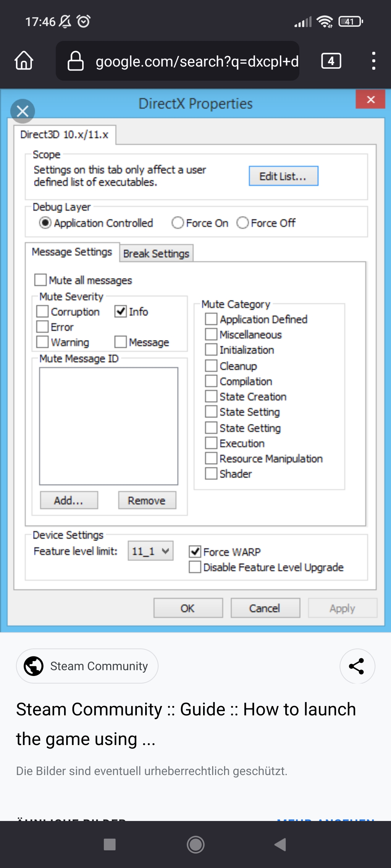This screenshot has width=391, height=868.
Task: Uncheck the Force WARP checkbox
Action: tap(195, 552)
